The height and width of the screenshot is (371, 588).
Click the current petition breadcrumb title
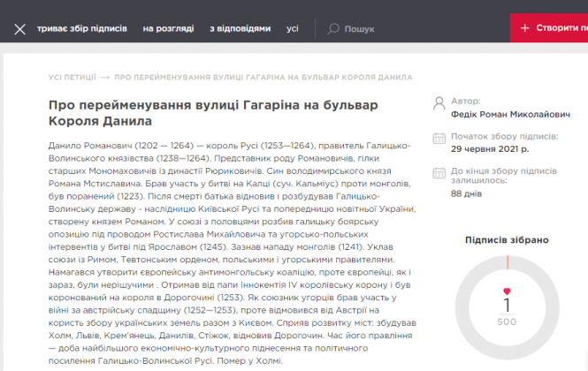coord(263,78)
